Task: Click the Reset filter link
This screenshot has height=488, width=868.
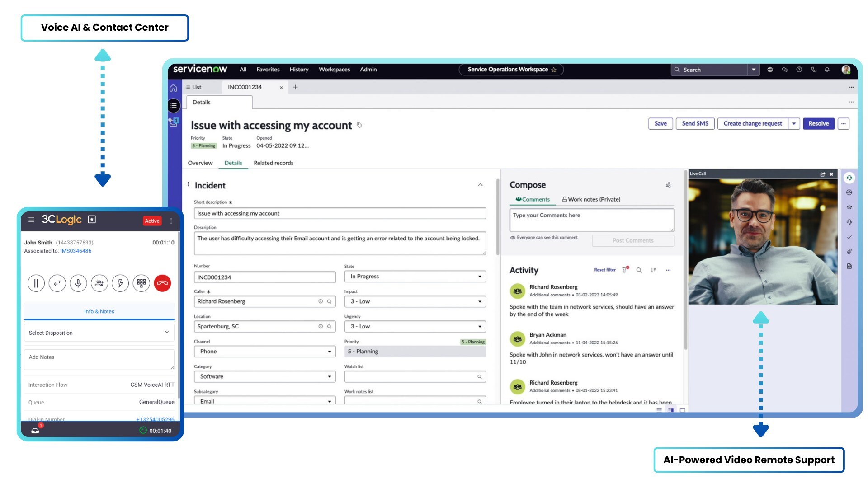Action: [604, 270]
